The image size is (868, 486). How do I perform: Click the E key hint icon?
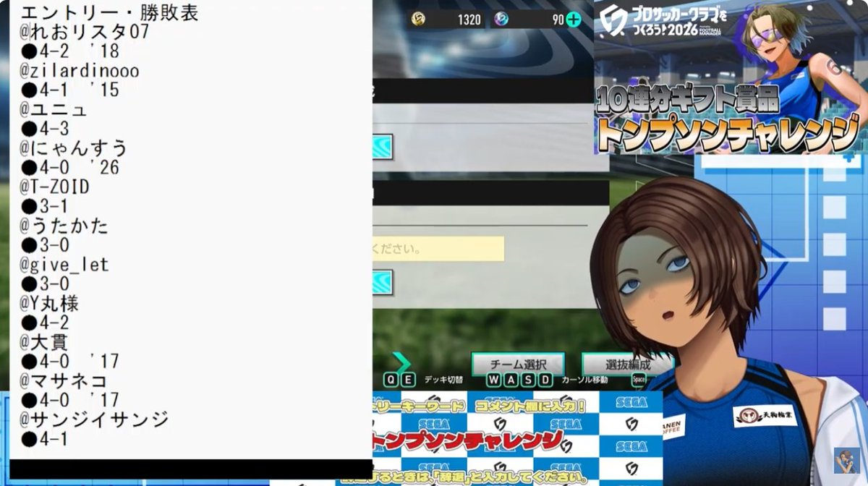[408, 380]
